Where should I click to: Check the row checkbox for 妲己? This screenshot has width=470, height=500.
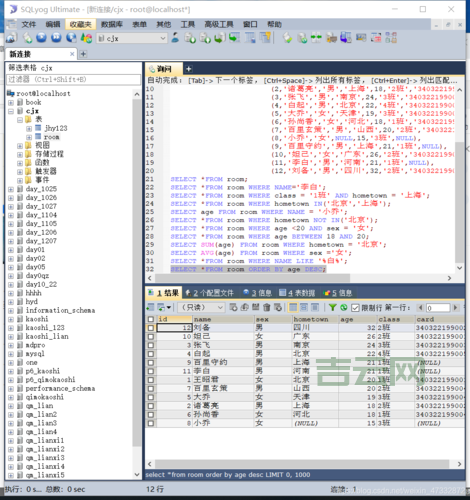151,336
